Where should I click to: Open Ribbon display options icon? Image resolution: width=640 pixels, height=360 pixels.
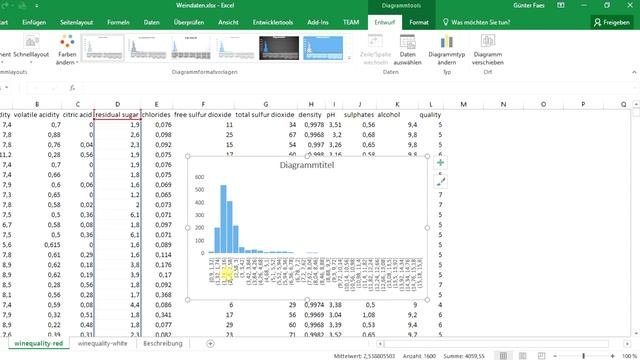pos(561,5)
